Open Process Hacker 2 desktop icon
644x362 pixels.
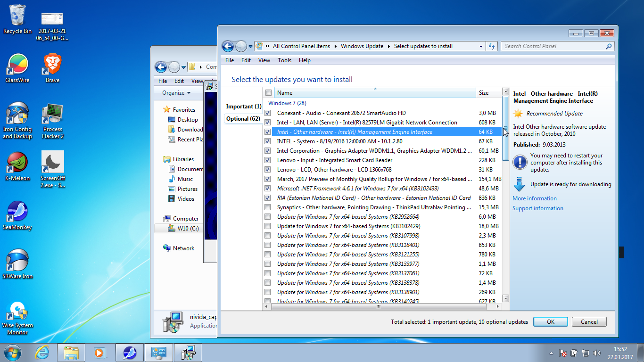tap(52, 115)
